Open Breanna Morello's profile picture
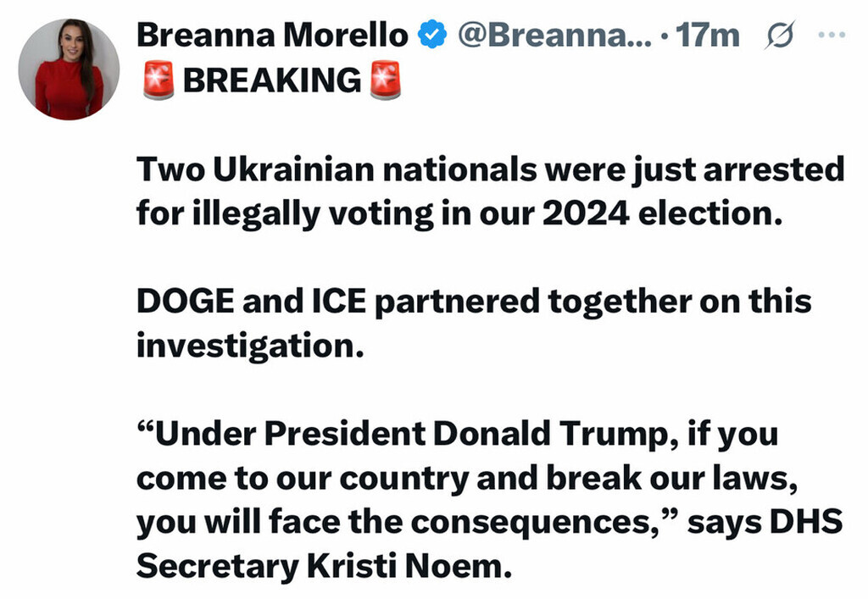 point(70,69)
